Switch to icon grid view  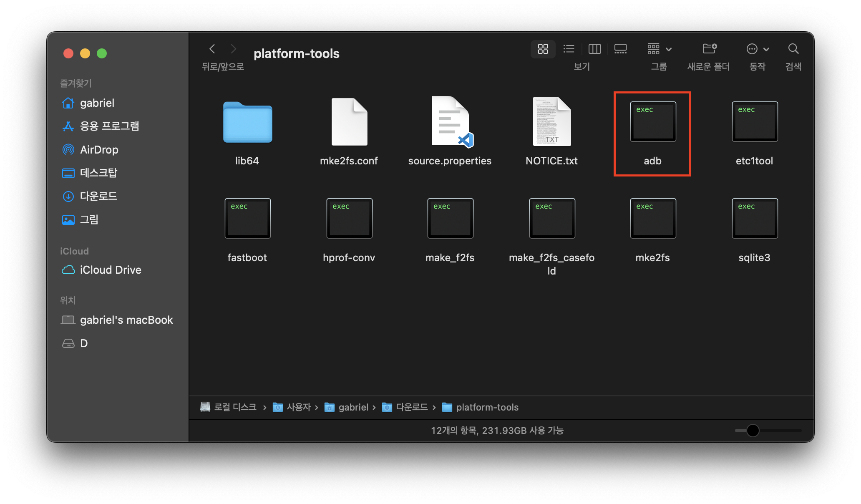[x=543, y=49]
